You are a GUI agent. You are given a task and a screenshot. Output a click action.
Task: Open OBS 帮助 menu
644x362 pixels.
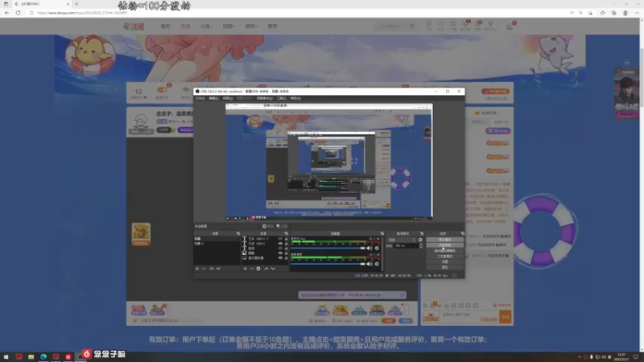(x=295, y=98)
